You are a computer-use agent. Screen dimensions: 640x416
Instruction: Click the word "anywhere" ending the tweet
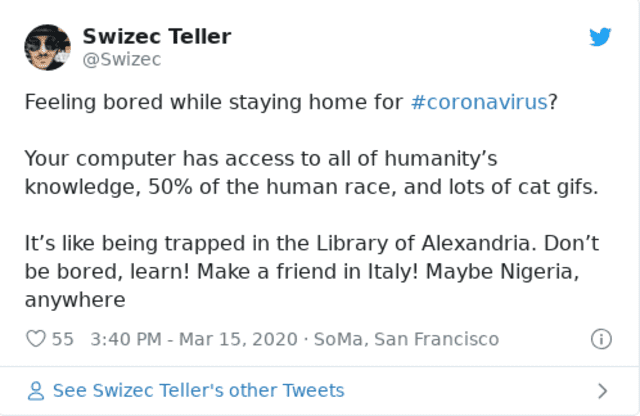(x=74, y=299)
